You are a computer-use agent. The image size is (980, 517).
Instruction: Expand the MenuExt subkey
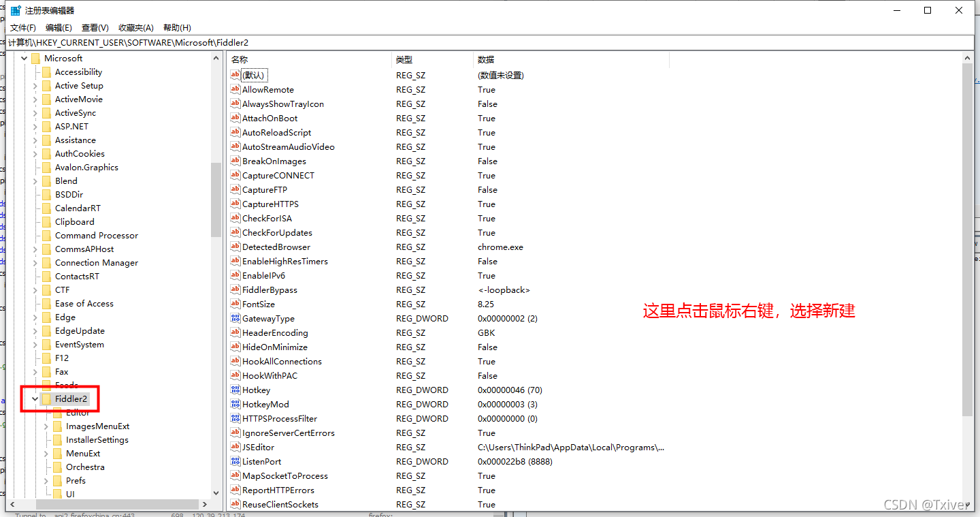pos(46,453)
